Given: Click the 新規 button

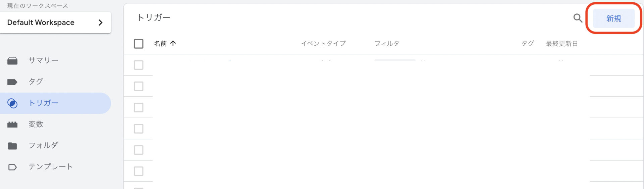Looking at the screenshot, I should [614, 18].
